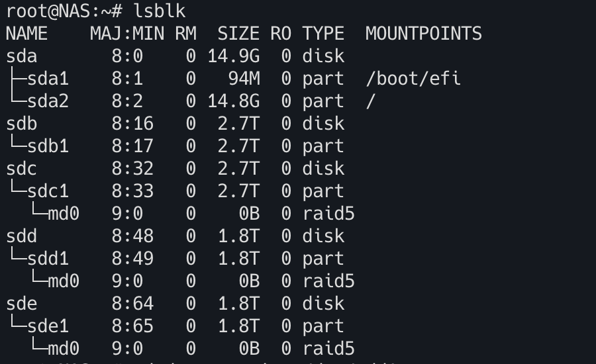Select the sdd disk name
The width and height of the screenshot is (596, 364).
click(22, 236)
